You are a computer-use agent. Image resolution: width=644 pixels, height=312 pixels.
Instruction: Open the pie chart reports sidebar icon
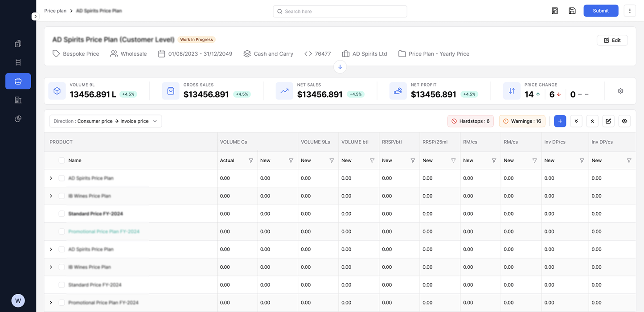[18, 119]
